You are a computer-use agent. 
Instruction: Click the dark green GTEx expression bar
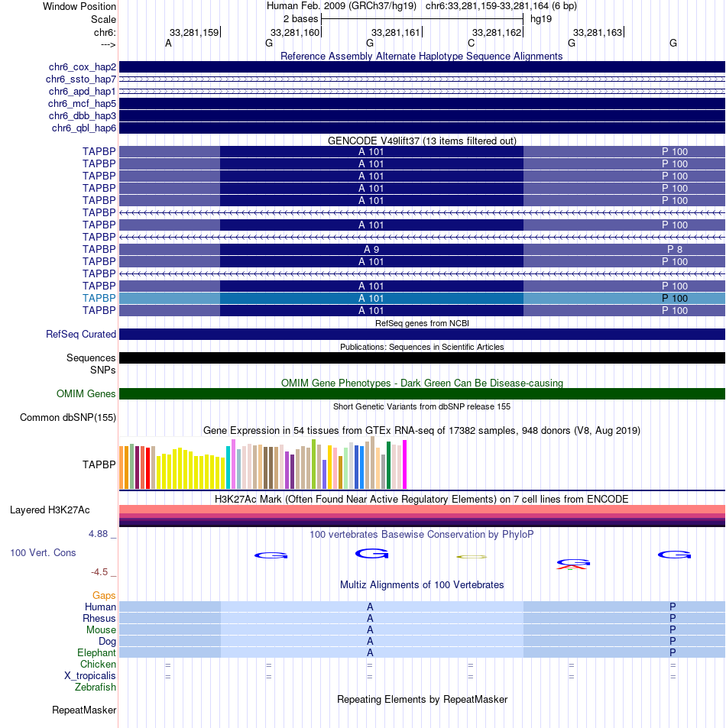coord(389,465)
